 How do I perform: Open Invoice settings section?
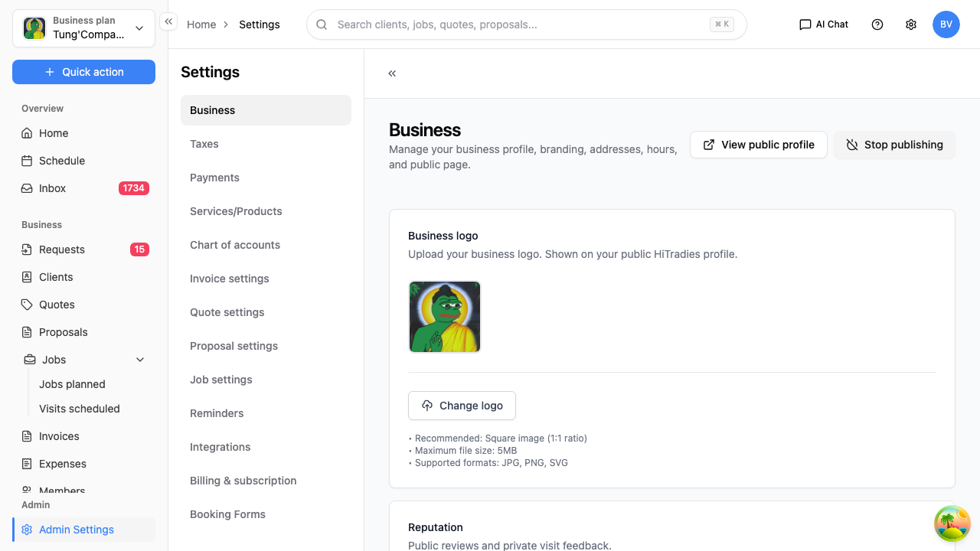click(266, 279)
